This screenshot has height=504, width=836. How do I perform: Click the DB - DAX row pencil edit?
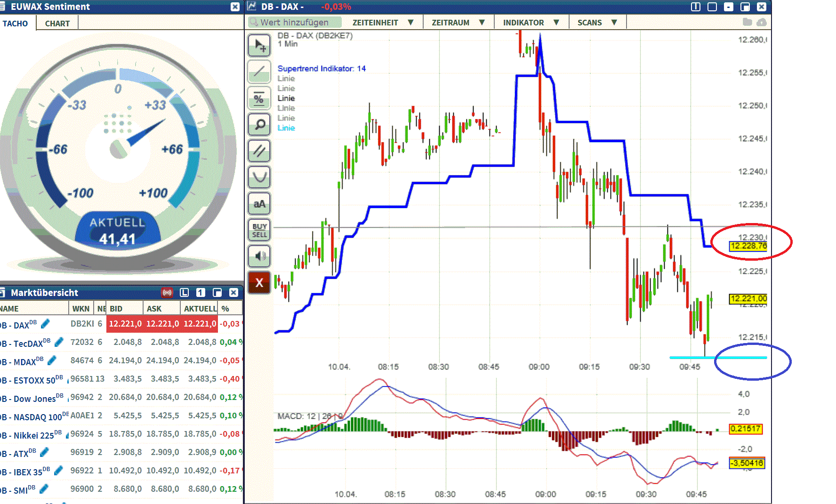pyautogui.click(x=46, y=324)
